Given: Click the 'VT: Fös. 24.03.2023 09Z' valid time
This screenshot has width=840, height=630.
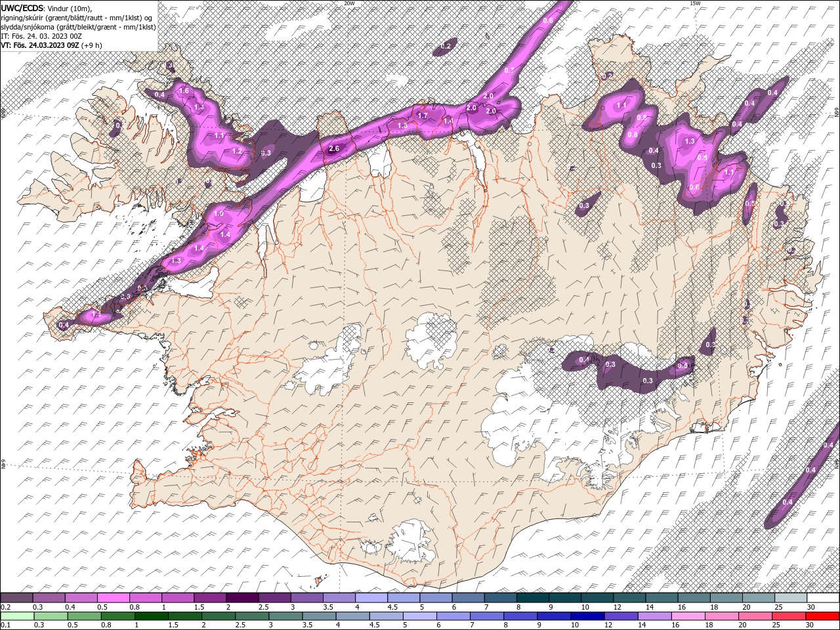Looking at the screenshot, I should tap(40, 45).
